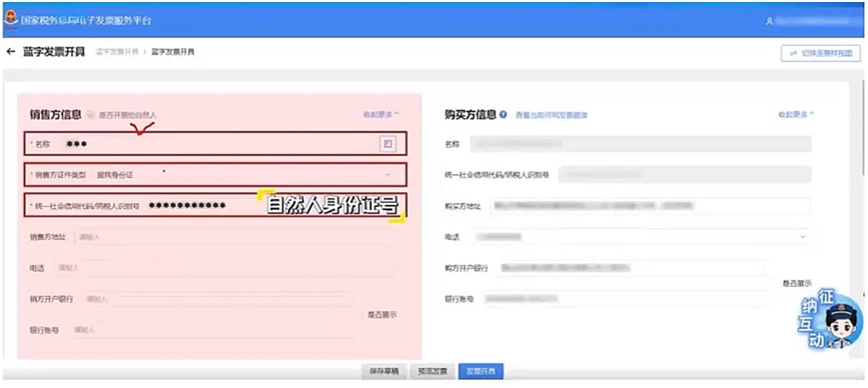
Task: Click the 销方开户银行 input field
Action: tap(218, 299)
